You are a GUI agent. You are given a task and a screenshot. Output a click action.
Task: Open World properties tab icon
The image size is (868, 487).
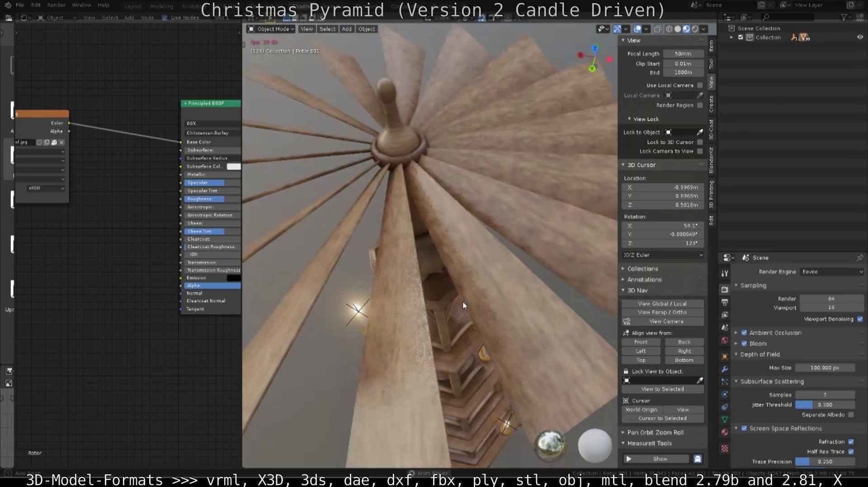click(x=725, y=340)
